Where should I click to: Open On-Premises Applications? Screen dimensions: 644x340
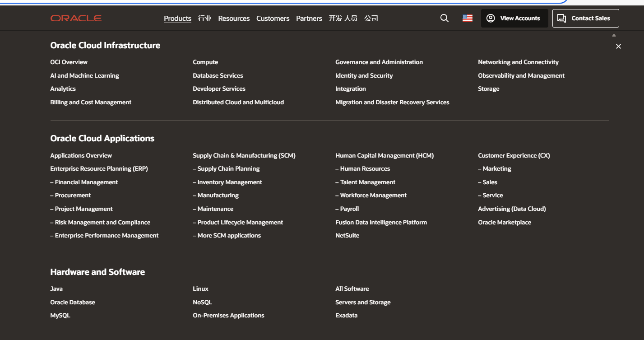(228, 316)
